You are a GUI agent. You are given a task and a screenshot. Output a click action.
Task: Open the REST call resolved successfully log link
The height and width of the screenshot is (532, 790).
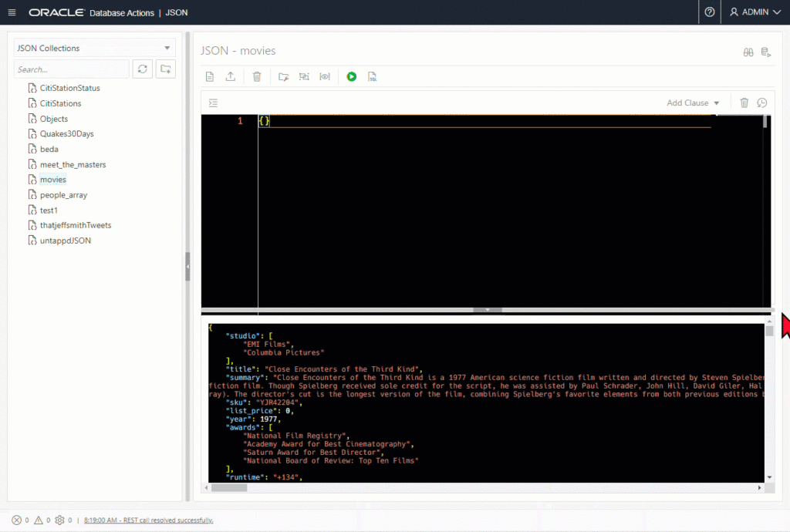[x=148, y=520]
